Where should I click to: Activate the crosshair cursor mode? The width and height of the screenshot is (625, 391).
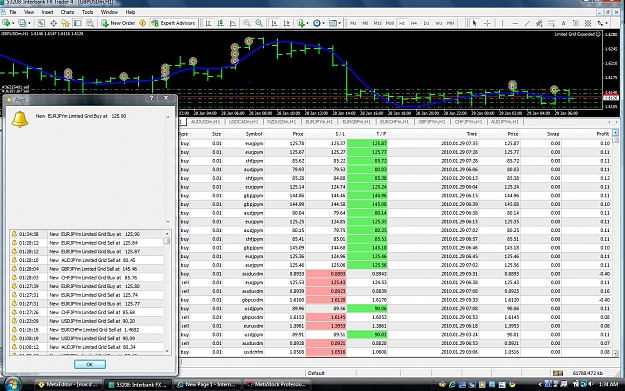coord(487,23)
